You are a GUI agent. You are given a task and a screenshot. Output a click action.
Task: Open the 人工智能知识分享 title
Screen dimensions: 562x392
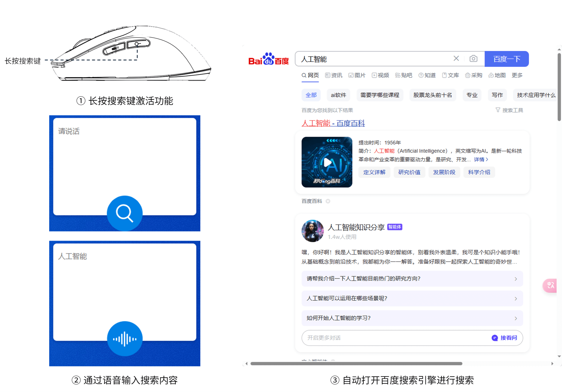tap(356, 227)
